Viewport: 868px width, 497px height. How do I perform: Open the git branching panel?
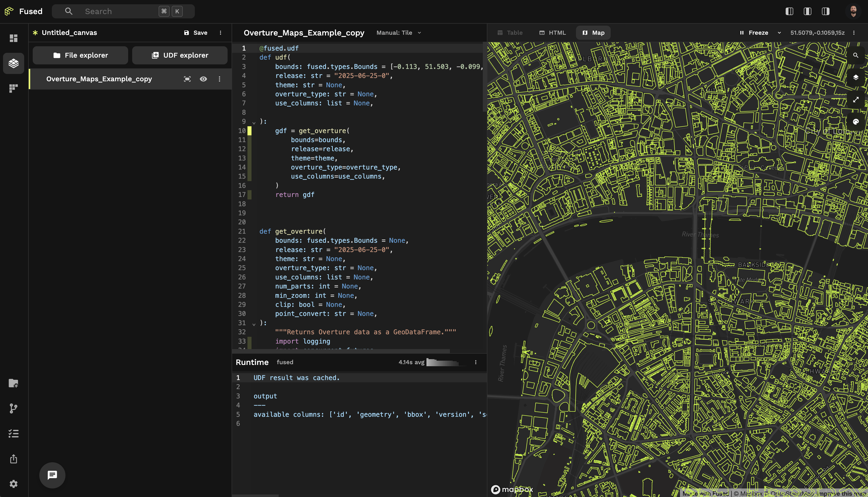13,408
